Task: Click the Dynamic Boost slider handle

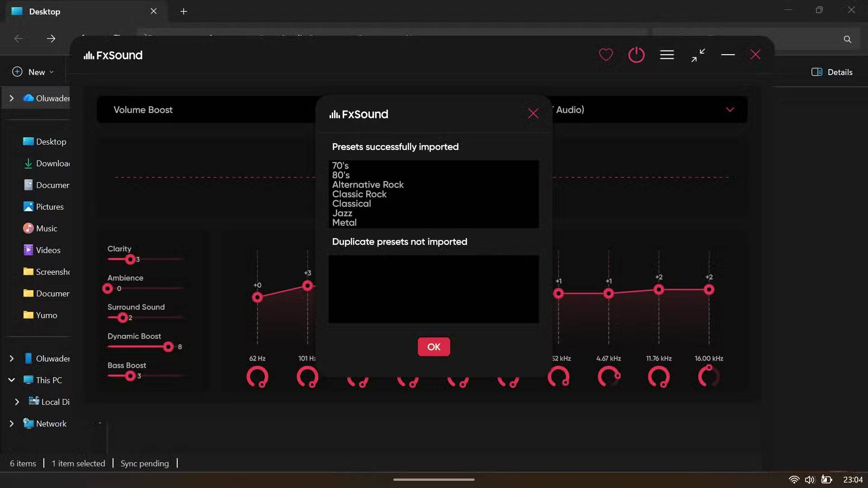Action: pyautogui.click(x=168, y=347)
